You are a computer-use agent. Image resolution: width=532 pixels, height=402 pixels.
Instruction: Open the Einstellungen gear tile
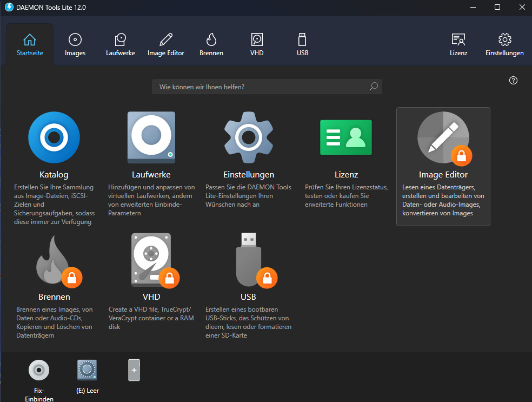pos(249,137)
